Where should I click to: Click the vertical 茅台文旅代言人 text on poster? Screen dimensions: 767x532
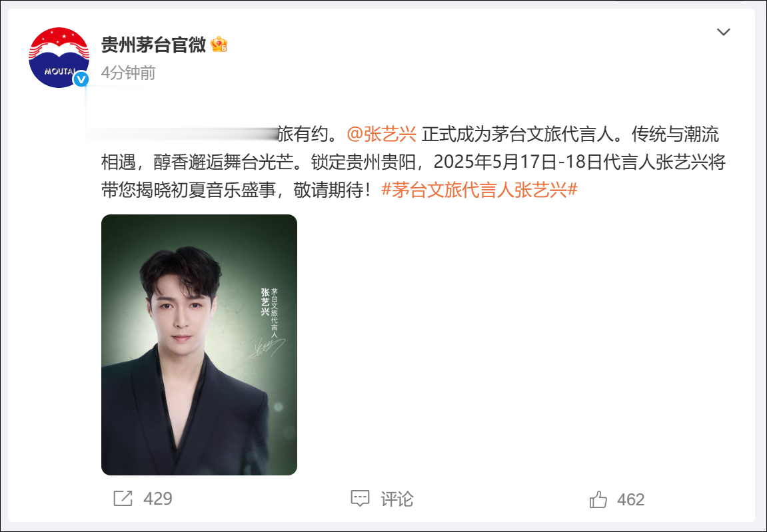tap(275, 313)
